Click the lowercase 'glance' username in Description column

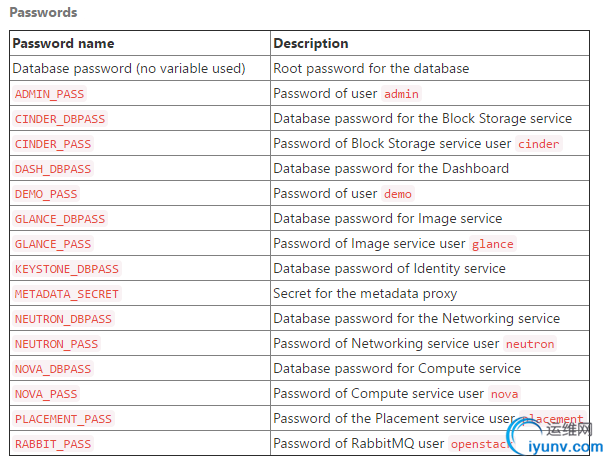pos(493,244)
